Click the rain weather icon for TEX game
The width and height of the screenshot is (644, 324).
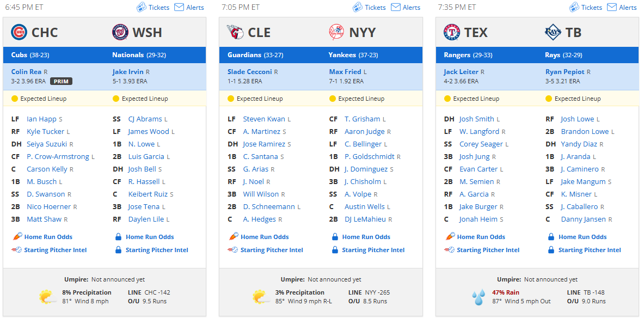[479, 297]
